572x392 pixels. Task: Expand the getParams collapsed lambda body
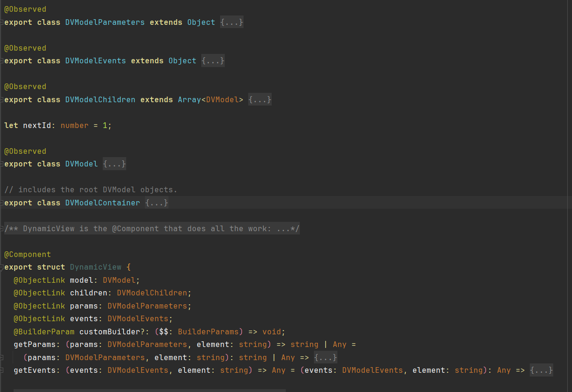pyautogui.click(x=325, y=357)
